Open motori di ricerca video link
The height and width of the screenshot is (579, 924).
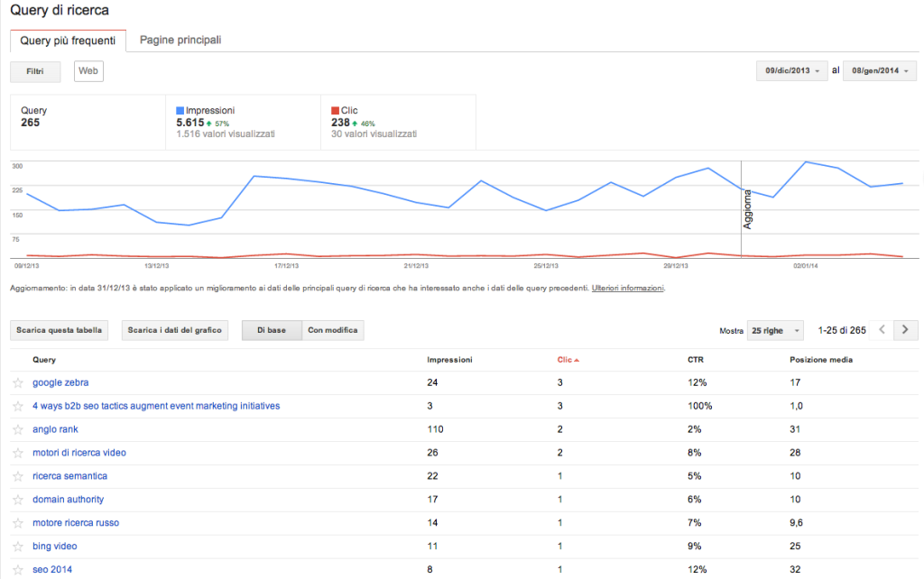pos(79,453)
